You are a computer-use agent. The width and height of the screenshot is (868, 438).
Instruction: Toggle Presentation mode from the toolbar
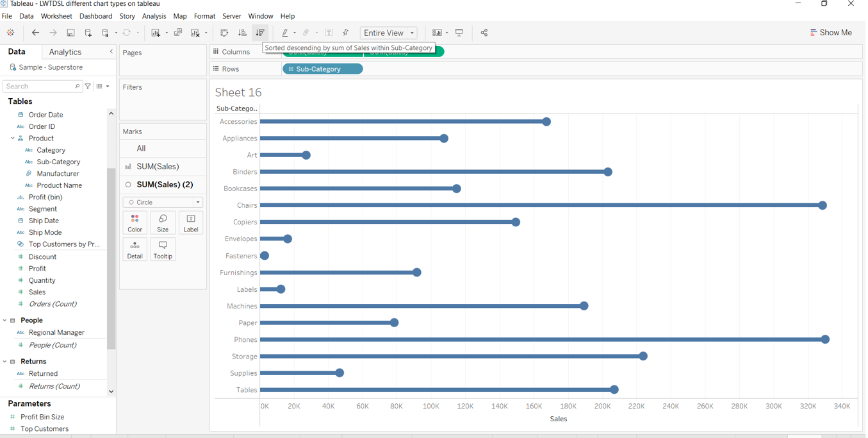click(459, 33)
